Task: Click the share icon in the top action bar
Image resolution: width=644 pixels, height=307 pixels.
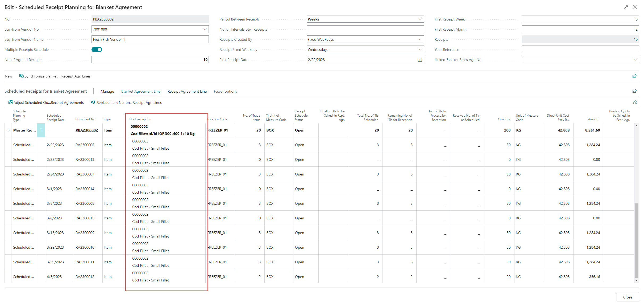Action: pyautogui.click(x=634, y=76)
